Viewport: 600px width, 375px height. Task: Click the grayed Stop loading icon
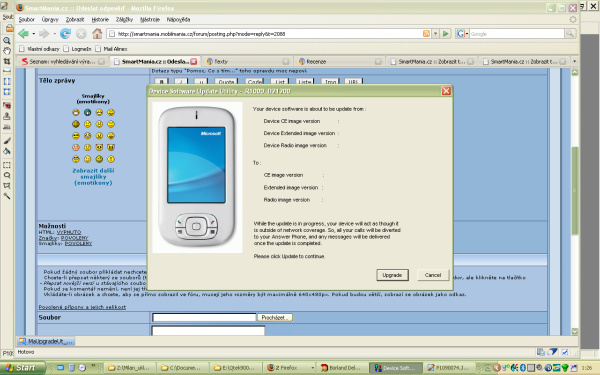pos(81,34)
